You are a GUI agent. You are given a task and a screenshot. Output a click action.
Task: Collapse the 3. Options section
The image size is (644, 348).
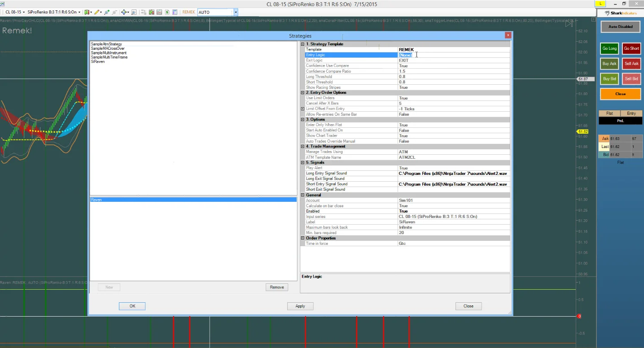coord(302,119)
